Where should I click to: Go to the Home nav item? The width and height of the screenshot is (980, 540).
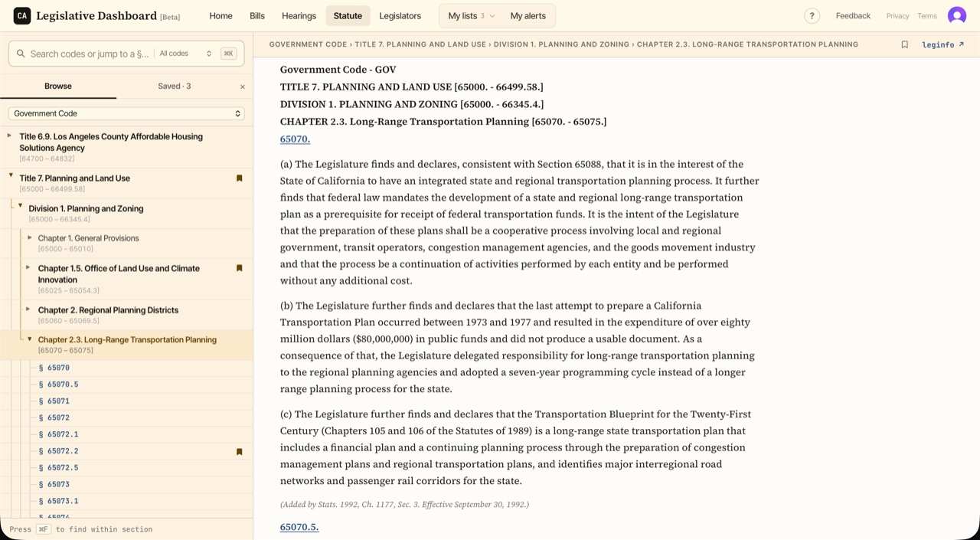(220, 15)
